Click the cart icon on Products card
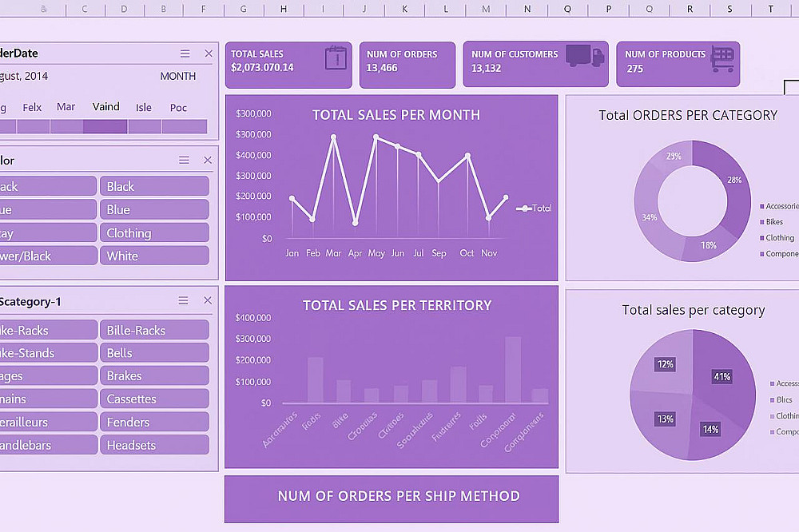This screenshot has width=799, height=532. click(x=722, y=60)
